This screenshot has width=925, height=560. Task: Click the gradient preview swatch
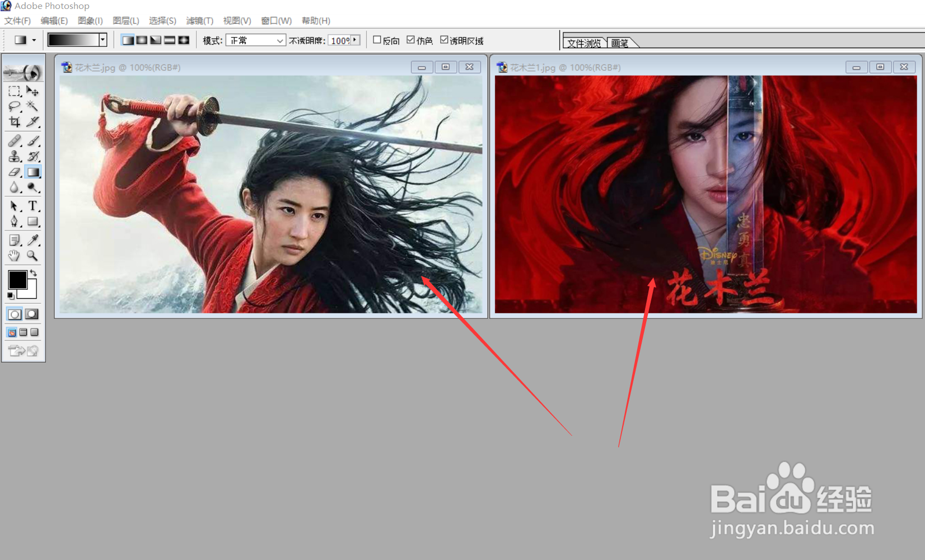click(x=73, y=40)
